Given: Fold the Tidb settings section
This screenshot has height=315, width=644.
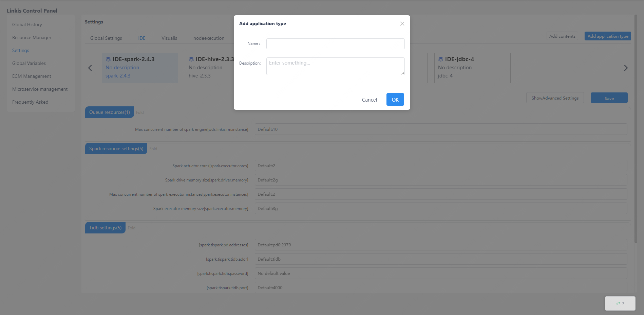Looking at the screenshot, I should click(132, 228).
